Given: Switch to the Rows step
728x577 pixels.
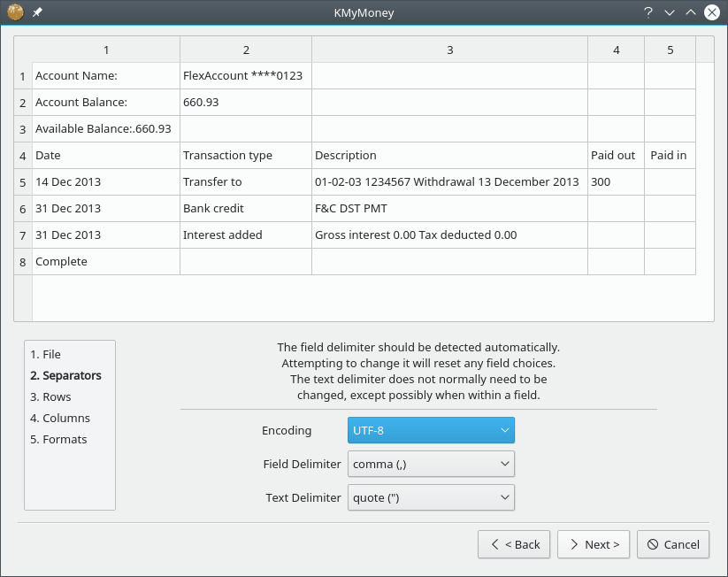Looking at the screenshot, I should click(50, 396).
